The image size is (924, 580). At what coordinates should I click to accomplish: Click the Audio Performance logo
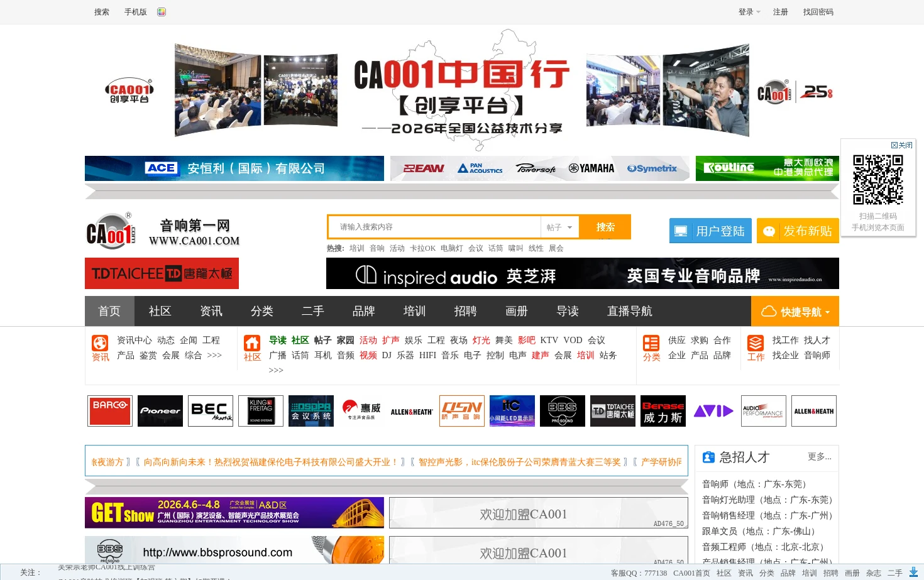[764, 411]
